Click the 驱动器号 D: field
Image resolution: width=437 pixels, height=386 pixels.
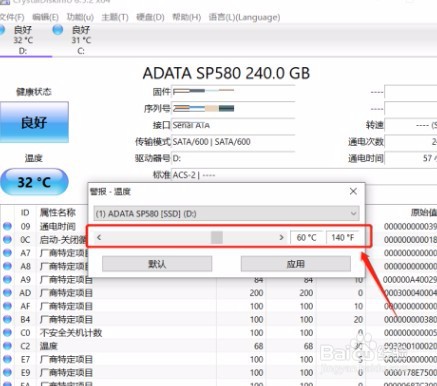coord(233,158)
